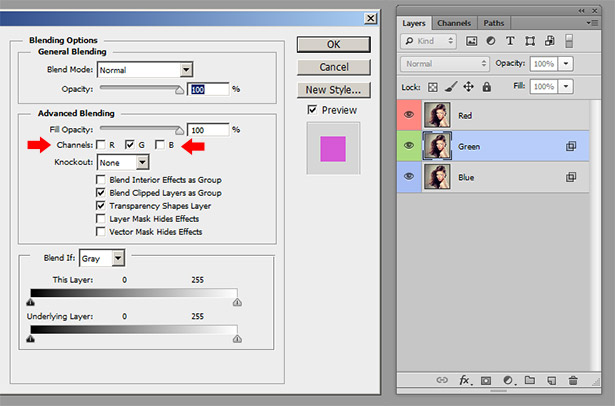This screenshot has width=615, height=406.
Task: Click the layer Fill 100% field
Action: (x=544, y=86)
